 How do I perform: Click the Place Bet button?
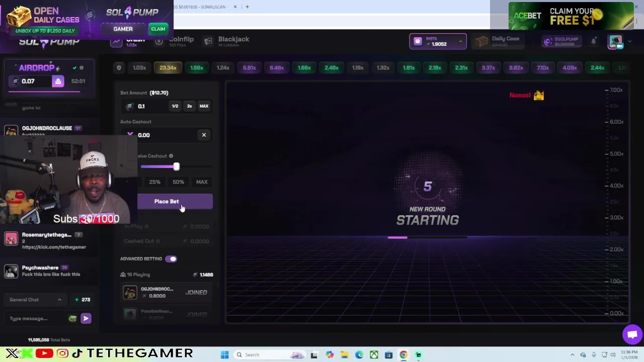tap(167, 202)
